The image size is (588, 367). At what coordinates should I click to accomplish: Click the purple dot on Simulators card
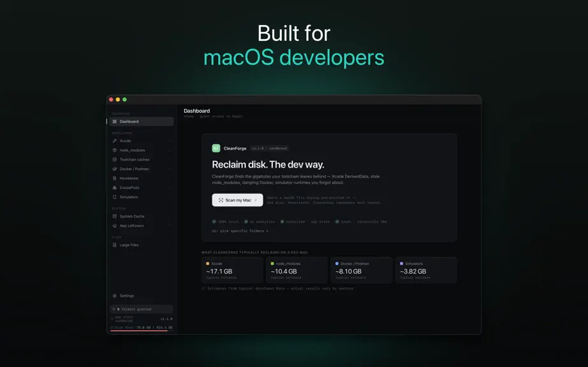(x=402, y=264)
